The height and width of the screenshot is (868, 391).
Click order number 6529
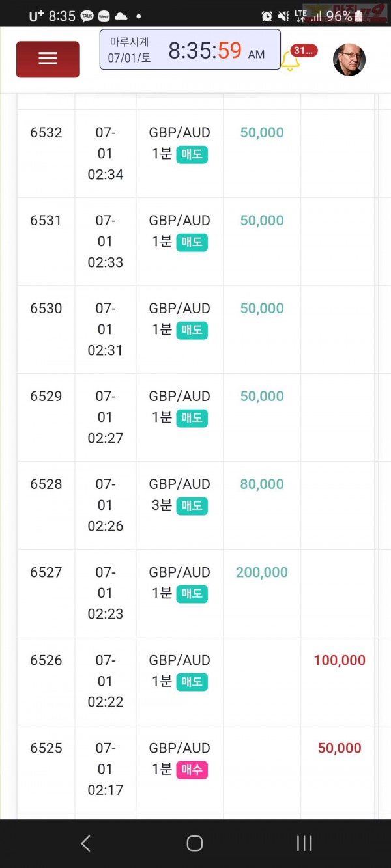(46, 397)
